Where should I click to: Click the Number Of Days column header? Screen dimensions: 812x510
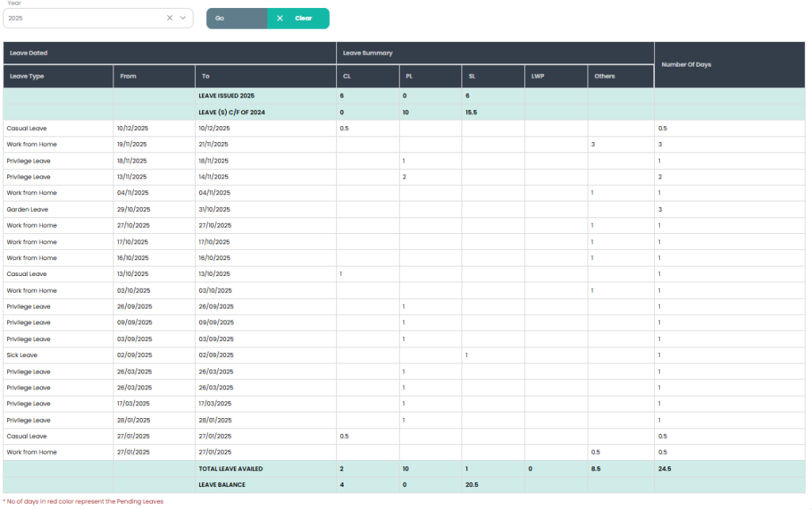pyautogui.click(x=686, y=64)
